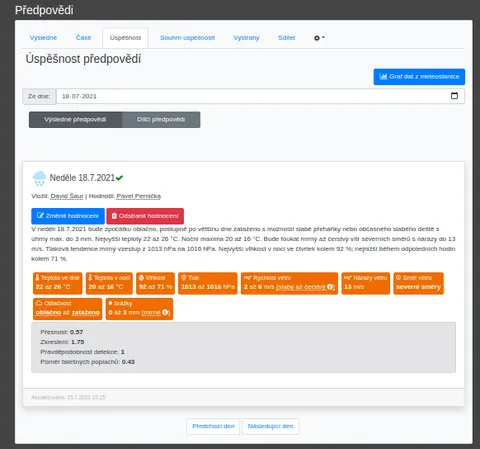Click the Teplota ve dne thermometer badge

58,283
